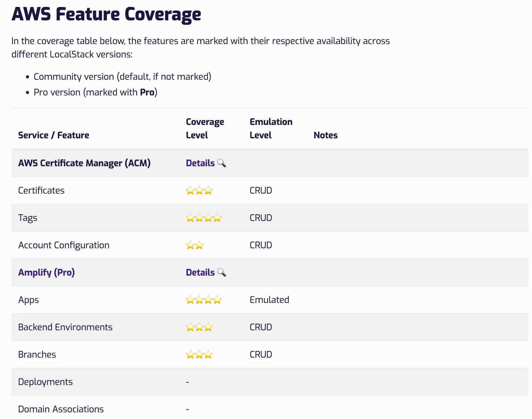Open the Amplify (Pro) service link
The height and width of the screenshot is (419, 532).
(46, 272)
